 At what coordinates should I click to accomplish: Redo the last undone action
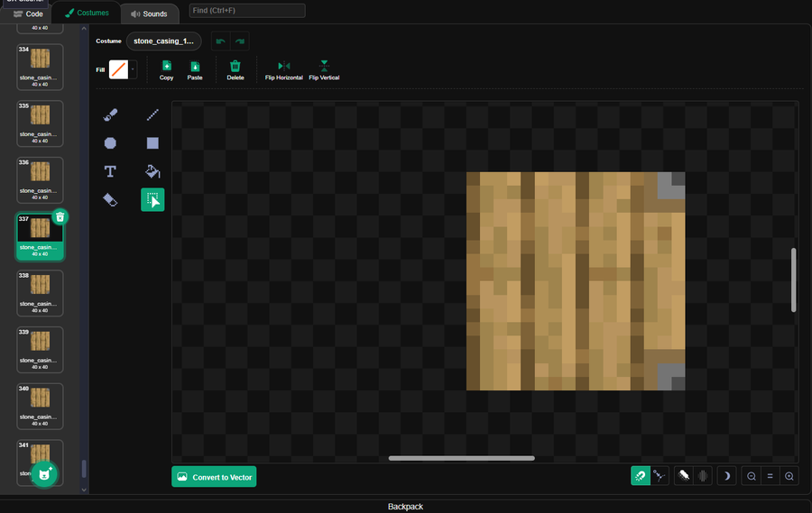[x=240, y=41]
